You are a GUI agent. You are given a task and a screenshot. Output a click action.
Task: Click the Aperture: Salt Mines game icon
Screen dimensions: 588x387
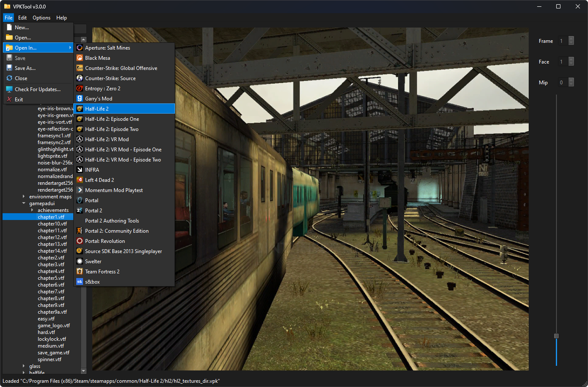point(80,47)
